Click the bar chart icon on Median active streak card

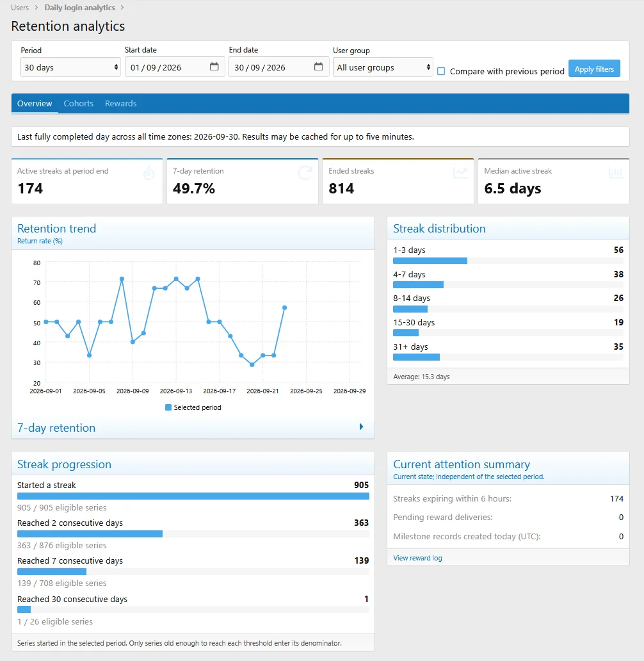(x=616, y=172)
